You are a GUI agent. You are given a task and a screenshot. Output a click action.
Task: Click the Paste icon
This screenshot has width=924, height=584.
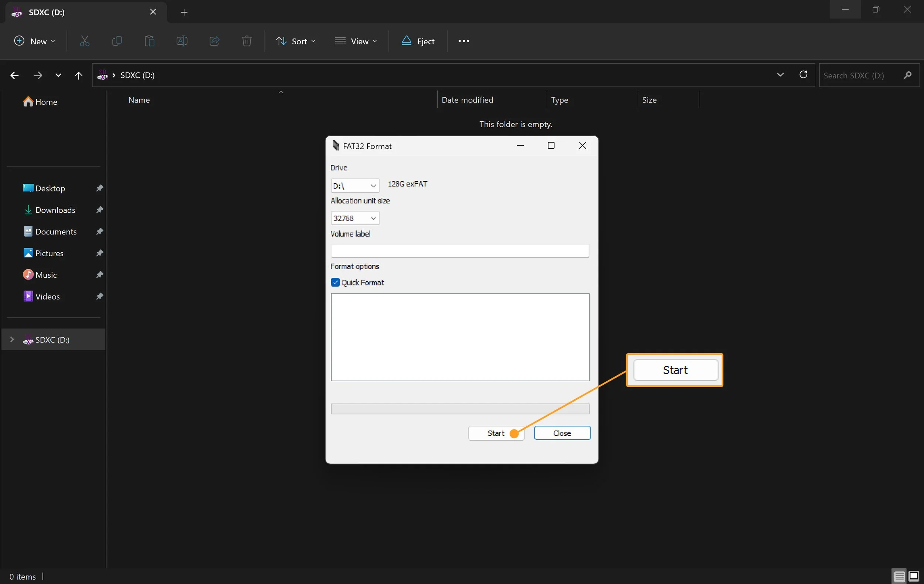[x=149, y=41]
